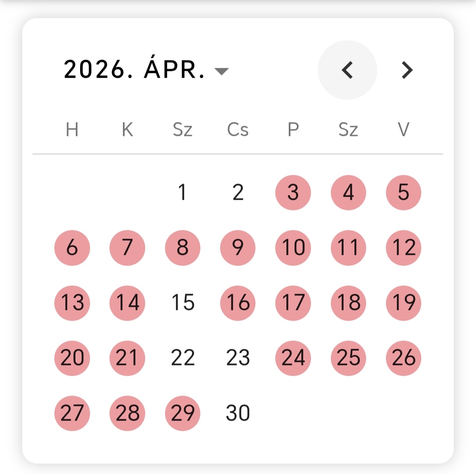
Task: Choose highlighted date 27
Action: pos(72,413)
